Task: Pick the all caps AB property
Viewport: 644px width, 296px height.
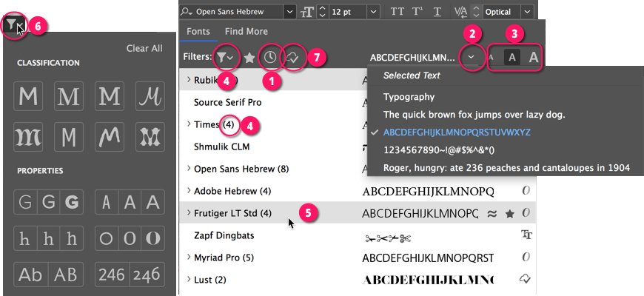Action: 66,275
